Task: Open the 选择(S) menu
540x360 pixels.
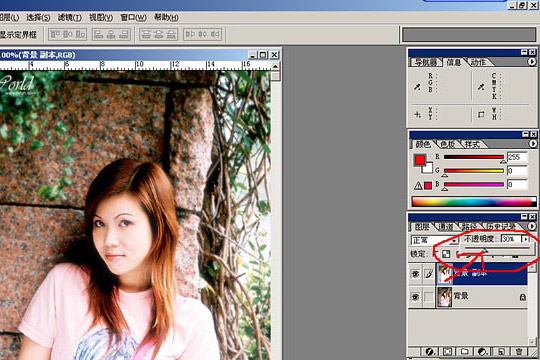Action: 38,17
